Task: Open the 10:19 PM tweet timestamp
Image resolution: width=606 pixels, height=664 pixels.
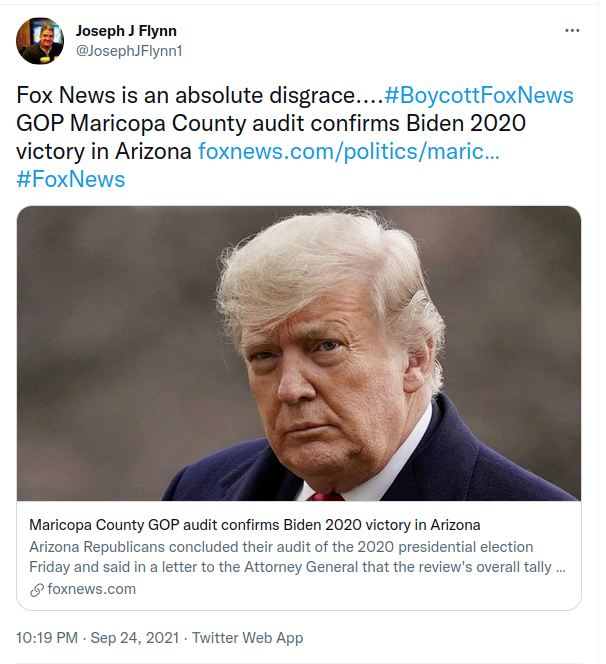Action: (47, 637)
